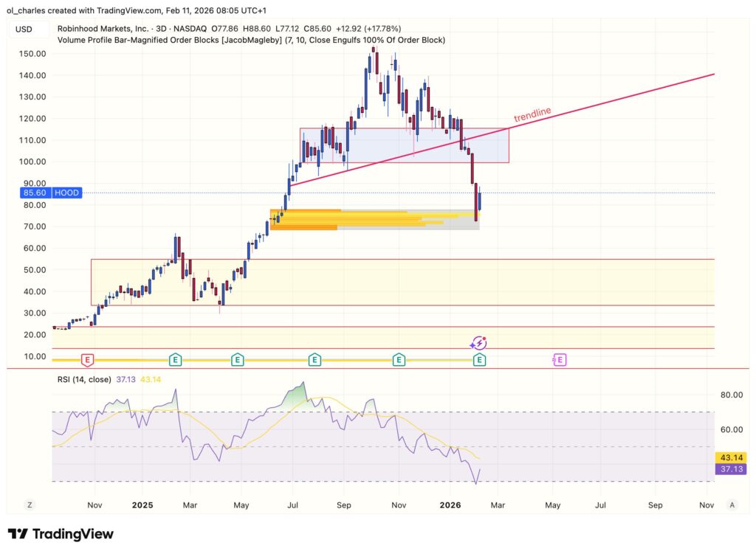Click the red missed-earnings "E" marker below the chart

coord(87,360)
